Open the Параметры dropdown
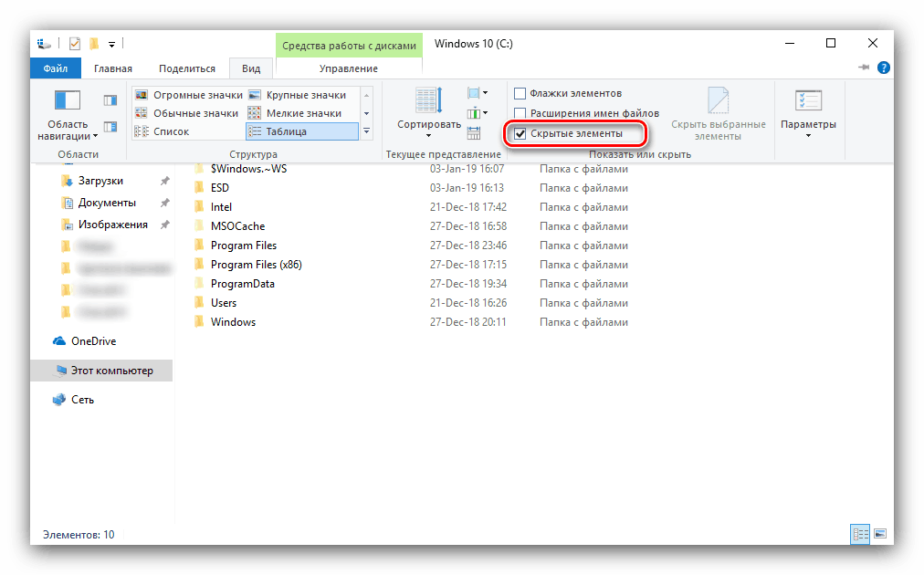This screenshot has height=575, width=924. (x=808, y=114)
